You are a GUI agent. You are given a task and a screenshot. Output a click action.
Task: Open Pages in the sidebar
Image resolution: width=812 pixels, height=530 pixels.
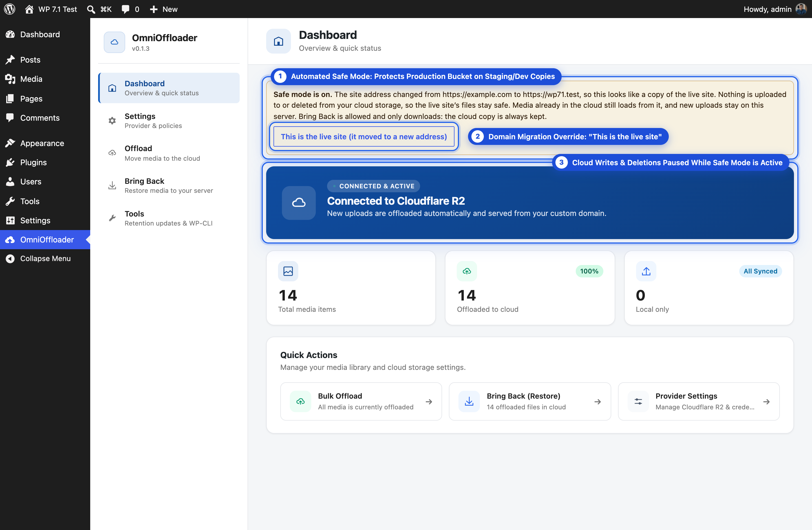tap(45, 99)
